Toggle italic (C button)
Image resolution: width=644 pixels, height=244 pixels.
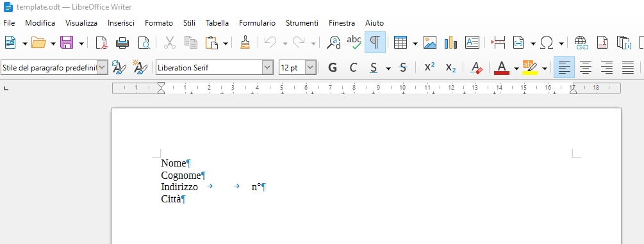pos(353,67)
